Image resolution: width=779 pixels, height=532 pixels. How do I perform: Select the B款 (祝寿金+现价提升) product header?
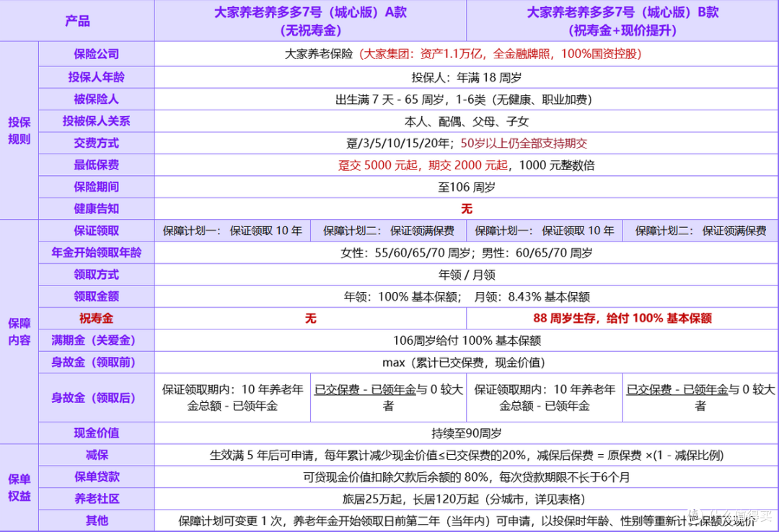coord(622,21)
